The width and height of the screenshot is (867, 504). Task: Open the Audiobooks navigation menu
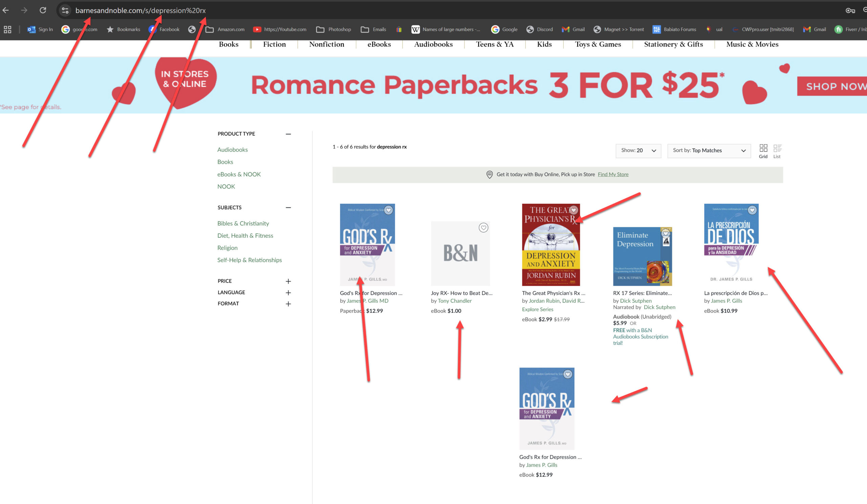pyautogui.click(x=433, y=44)
